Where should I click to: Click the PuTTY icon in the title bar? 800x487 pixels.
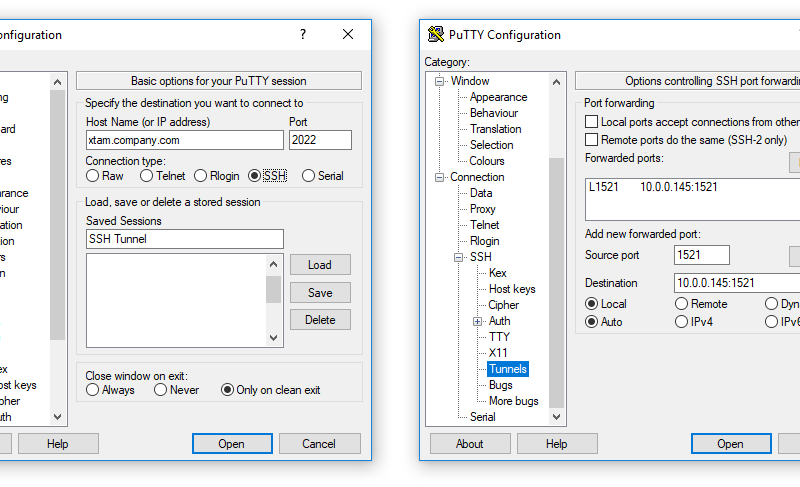tap(435, 35)
